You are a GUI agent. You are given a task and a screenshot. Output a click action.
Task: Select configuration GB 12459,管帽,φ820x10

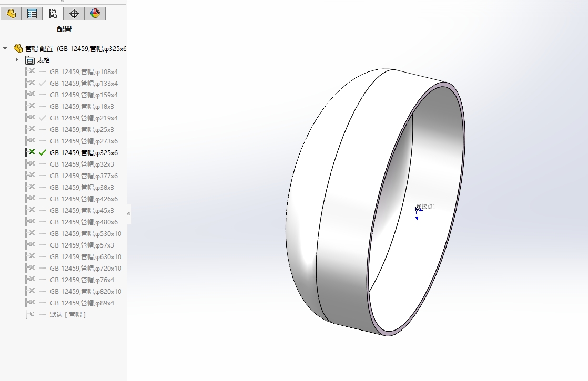point(86,292)
